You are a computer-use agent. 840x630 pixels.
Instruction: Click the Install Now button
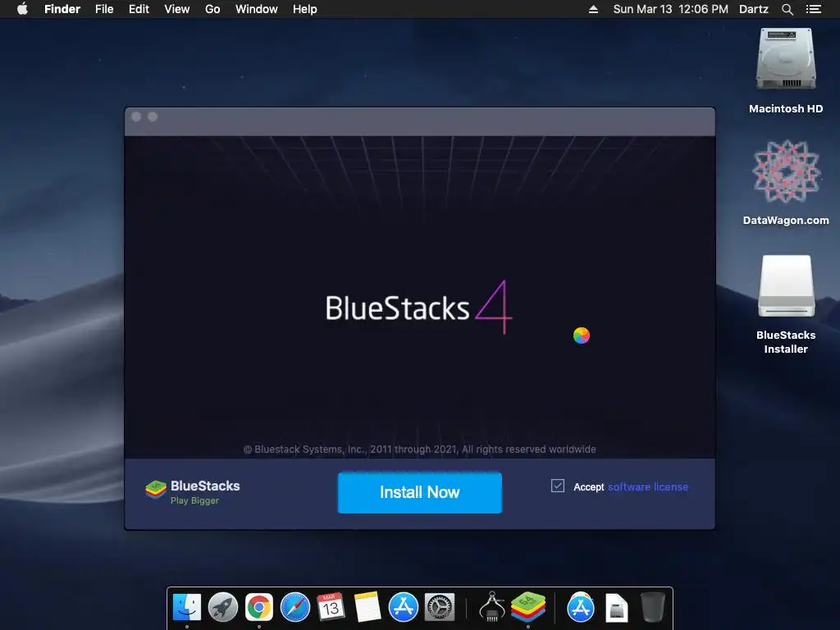point(419,492)
